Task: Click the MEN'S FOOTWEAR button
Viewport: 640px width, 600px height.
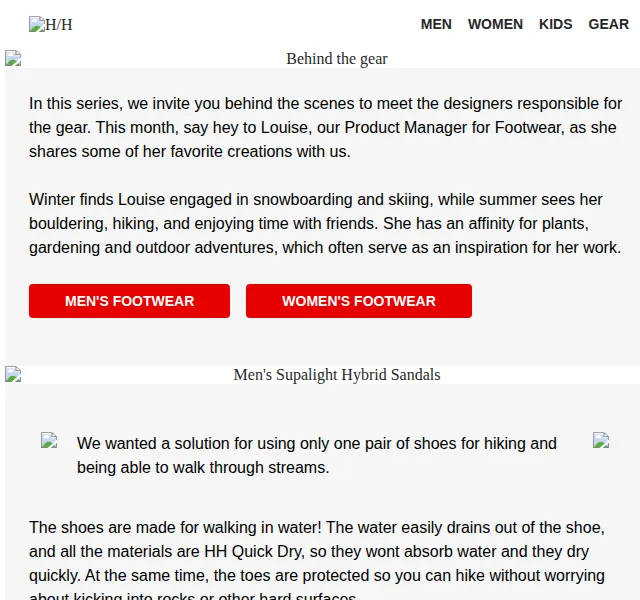Action: point(129,301)
